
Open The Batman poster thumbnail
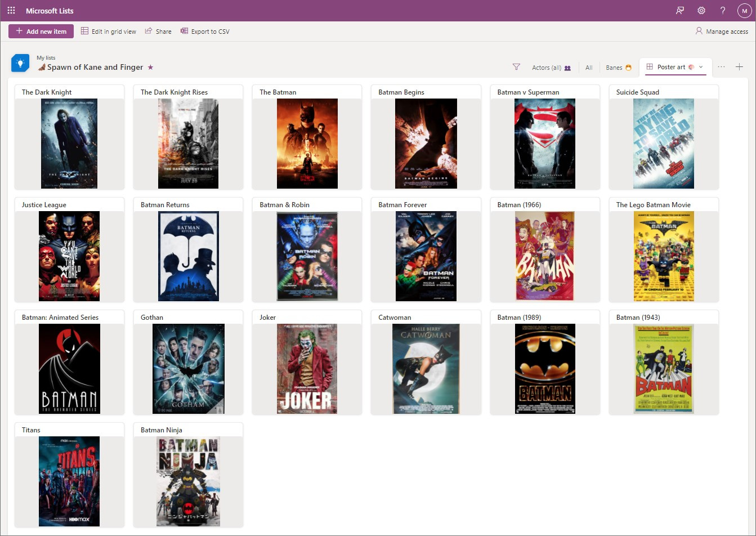[x=307, y=144]
